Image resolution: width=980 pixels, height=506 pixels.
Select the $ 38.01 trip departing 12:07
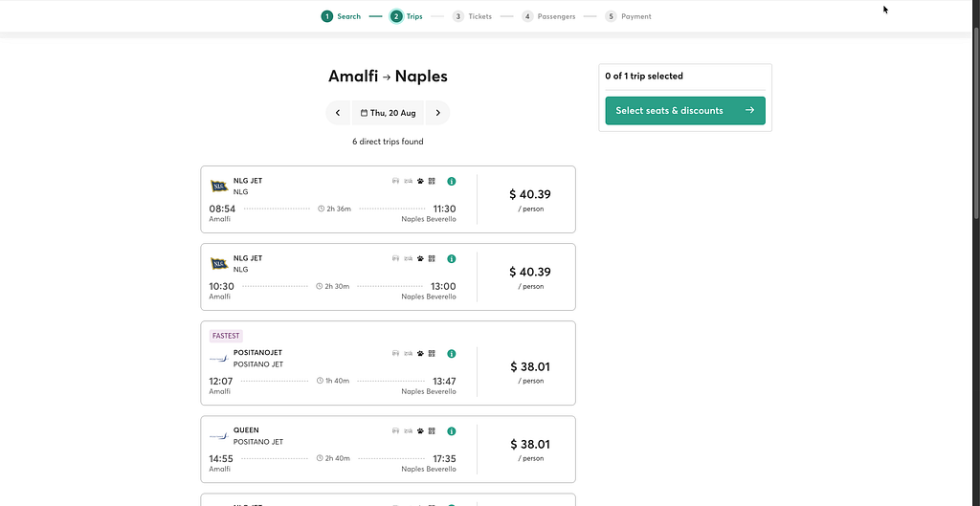pyautogui.click(x=388, y=363)
